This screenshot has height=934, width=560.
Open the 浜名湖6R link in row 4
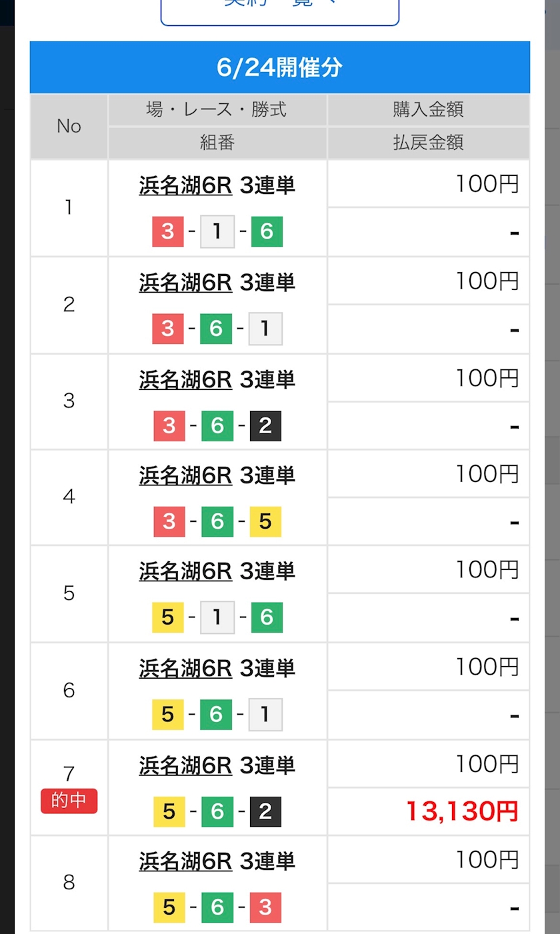click(185, 475)
